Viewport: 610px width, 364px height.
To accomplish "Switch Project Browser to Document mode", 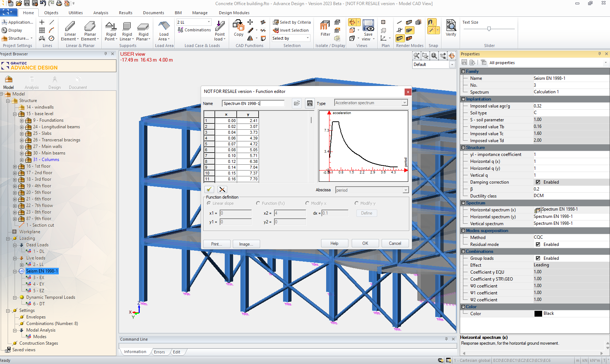I will point(78,82).
